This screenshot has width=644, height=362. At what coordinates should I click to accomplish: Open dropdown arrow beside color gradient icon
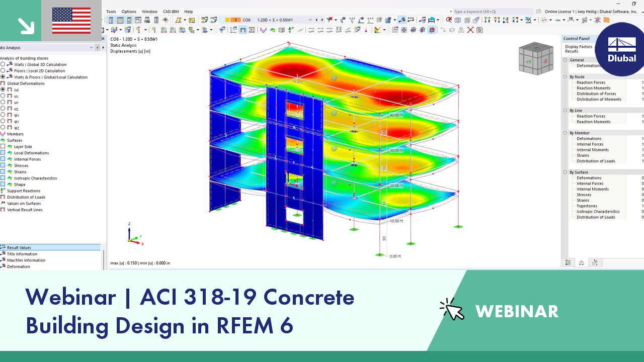(384, 30)
